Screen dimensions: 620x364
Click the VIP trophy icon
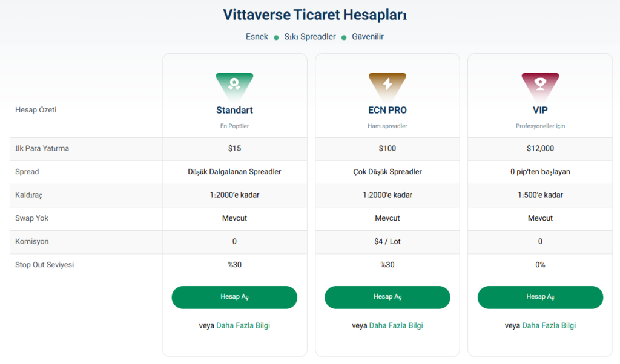click(540, 83)
